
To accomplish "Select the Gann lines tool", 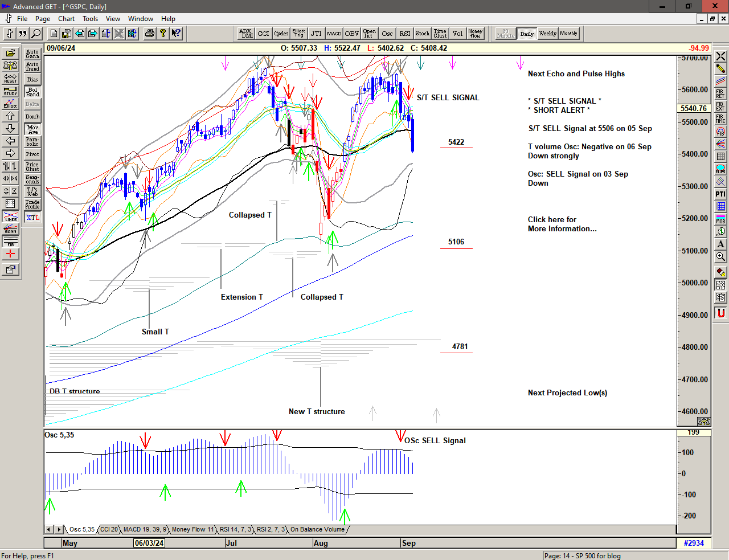I will coord(10,229).
